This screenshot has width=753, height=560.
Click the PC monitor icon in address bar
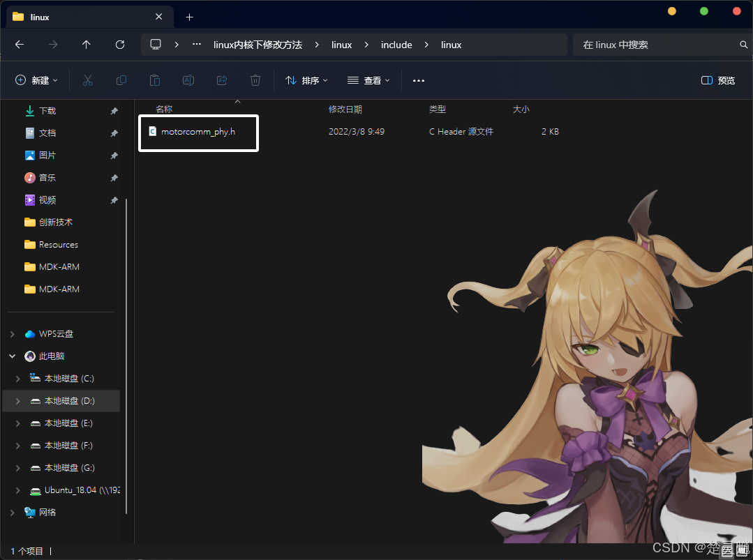pos(156,45)
